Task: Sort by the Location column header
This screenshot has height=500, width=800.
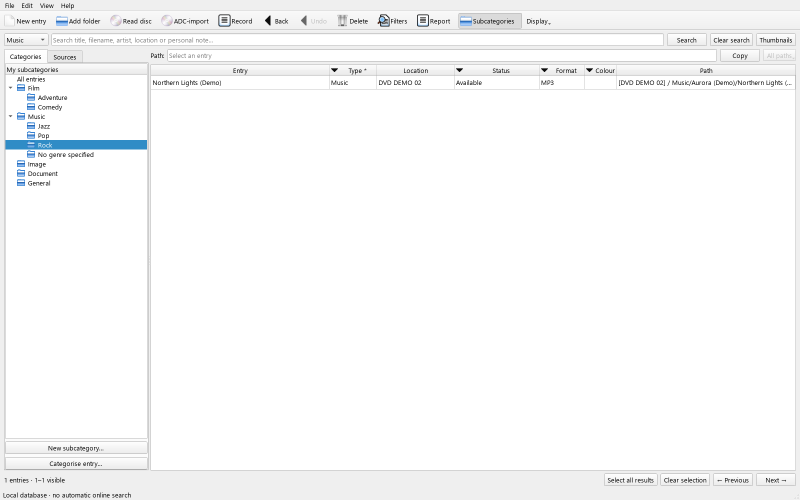Action: click(415, 70)
